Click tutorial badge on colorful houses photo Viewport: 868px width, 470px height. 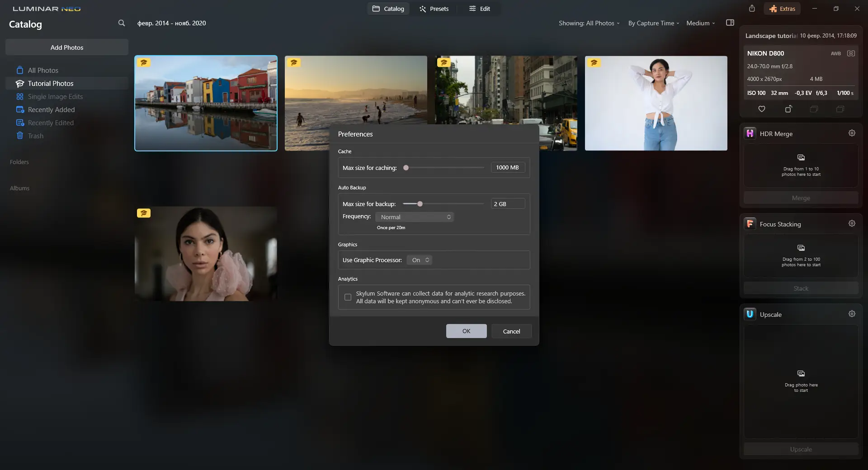tap(144, 62)
